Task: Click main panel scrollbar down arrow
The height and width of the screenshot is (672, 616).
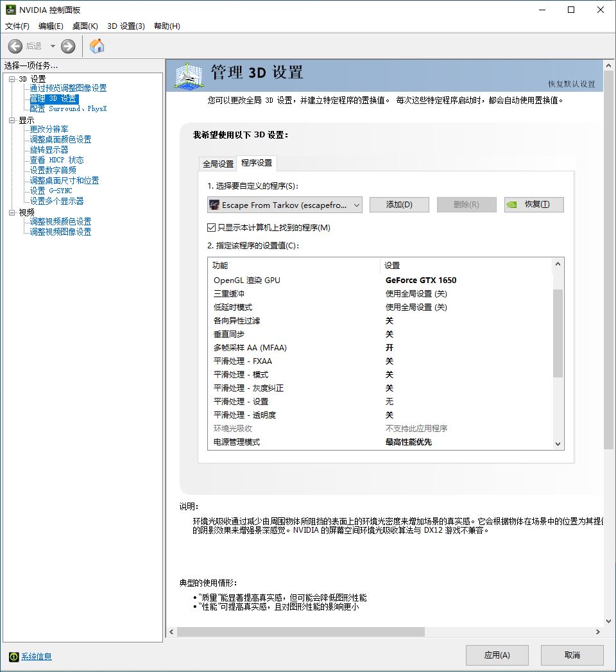Action: point(609,621)
